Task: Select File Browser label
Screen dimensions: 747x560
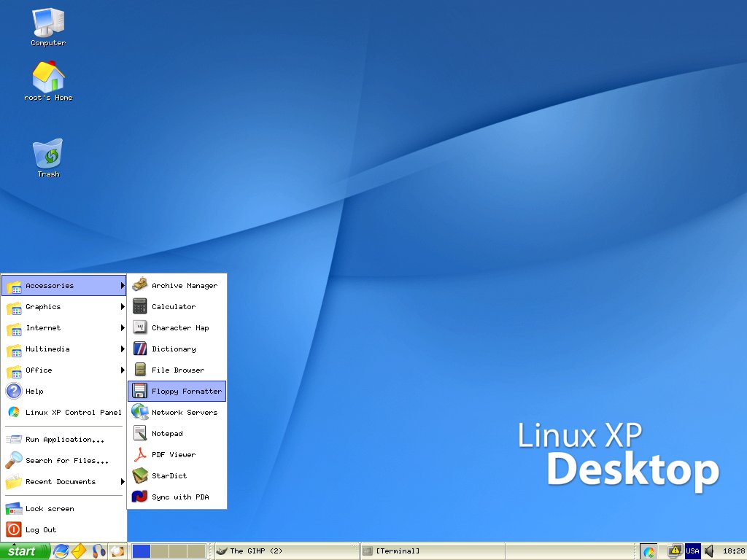Action: (x=178, y=370)
